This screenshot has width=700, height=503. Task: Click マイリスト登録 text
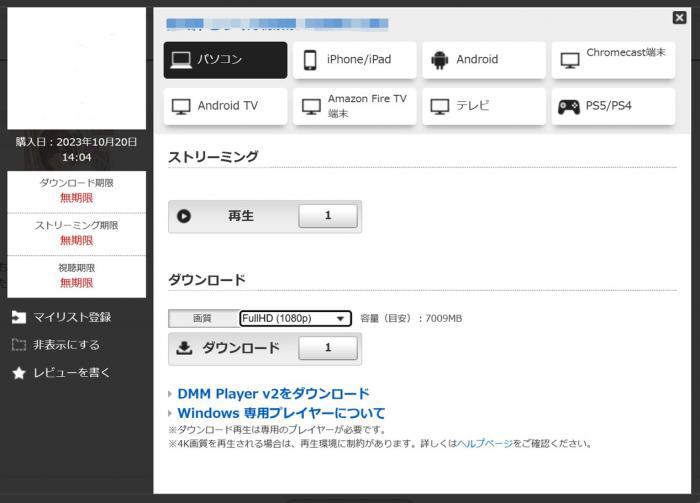tap(72, 317)
